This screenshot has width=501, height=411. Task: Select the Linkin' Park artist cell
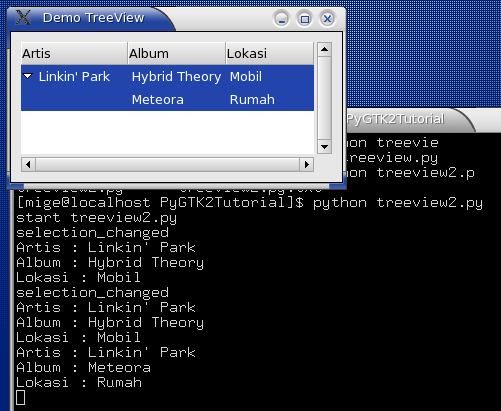(74, 77)
